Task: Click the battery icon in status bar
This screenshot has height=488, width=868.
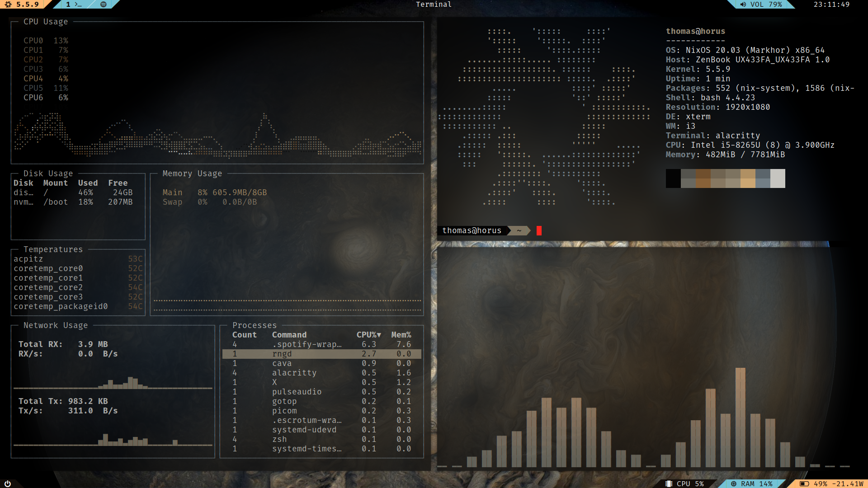Action: coord(804,483)
